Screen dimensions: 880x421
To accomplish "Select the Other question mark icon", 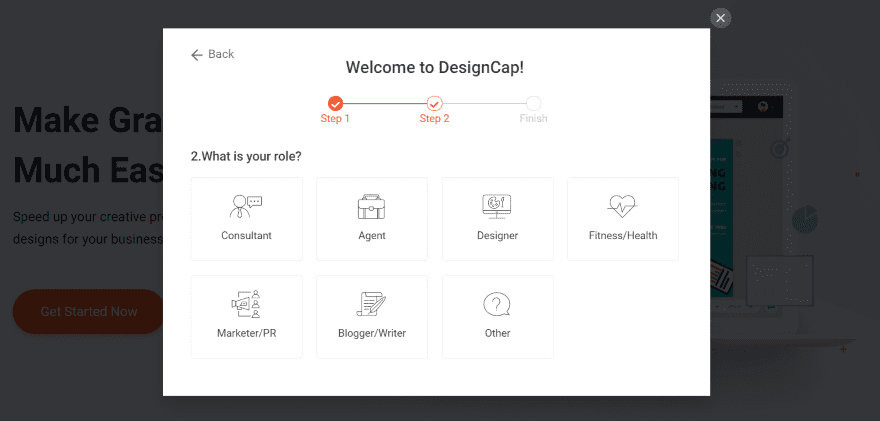I will [497, 304].
